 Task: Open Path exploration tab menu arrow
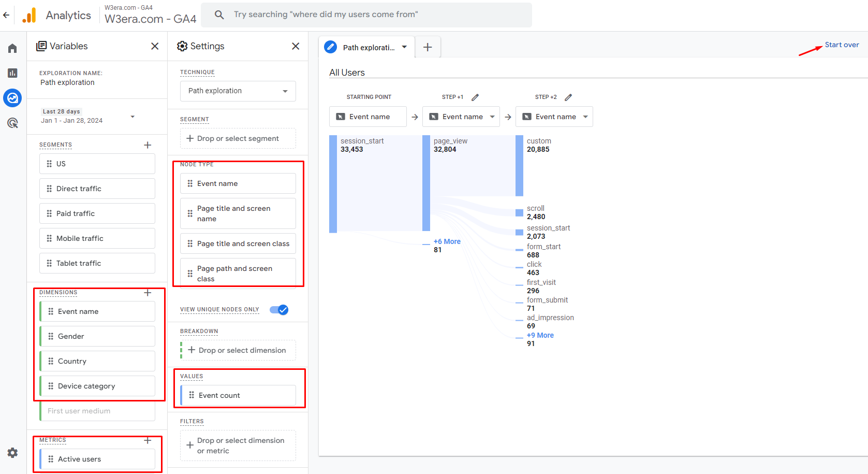pos(404,47)
